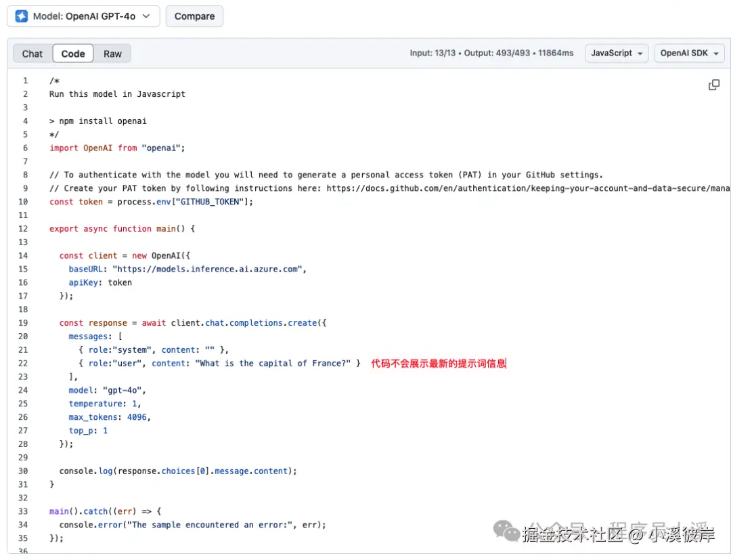
Task: Click line number 1 in the gutter
Action: 25,81
